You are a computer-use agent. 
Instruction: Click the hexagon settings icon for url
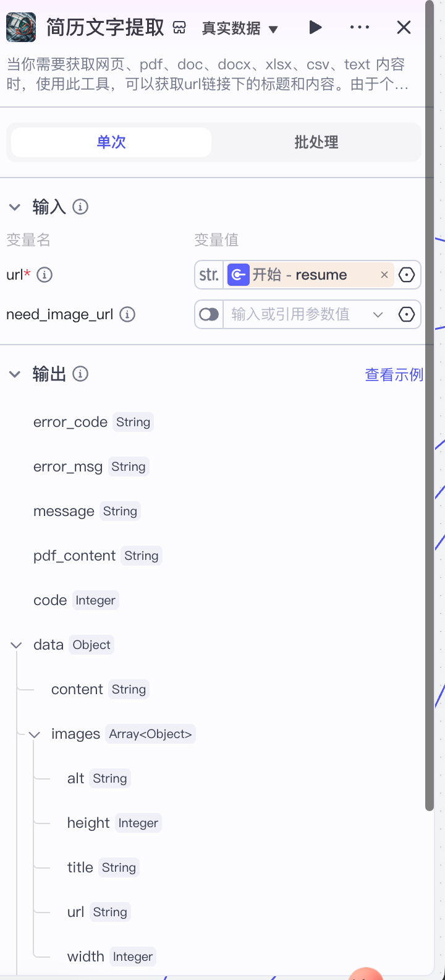click(x=407, y=275)
